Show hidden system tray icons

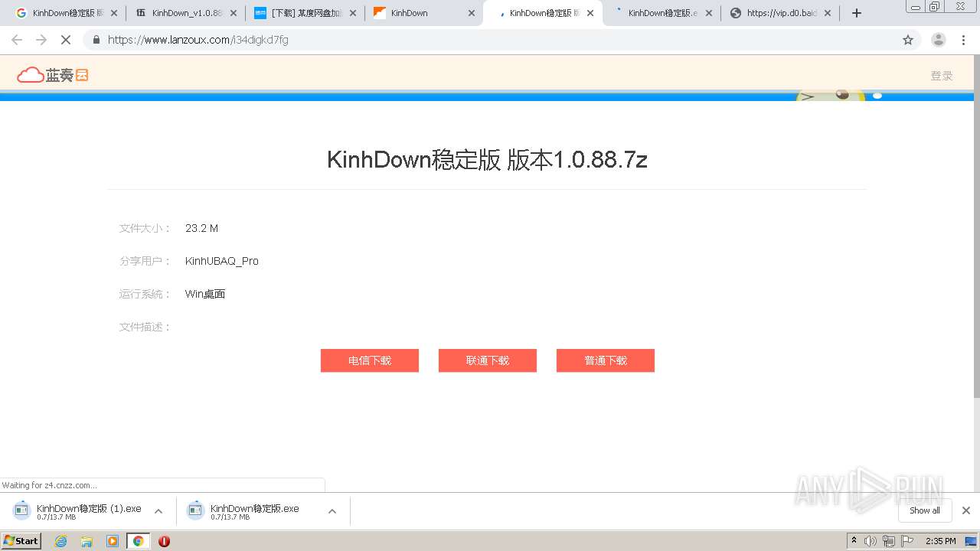(854, 541)
